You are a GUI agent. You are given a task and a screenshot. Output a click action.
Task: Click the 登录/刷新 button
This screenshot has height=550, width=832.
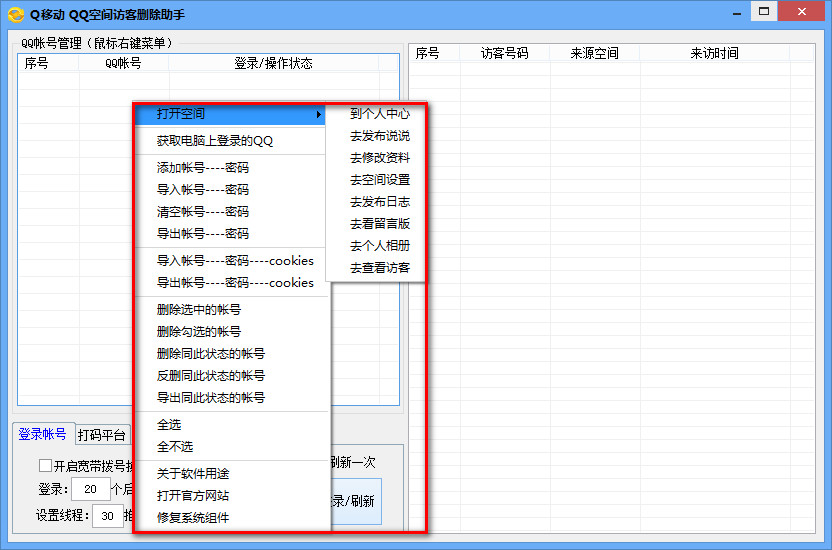click(x=356, y=501)
